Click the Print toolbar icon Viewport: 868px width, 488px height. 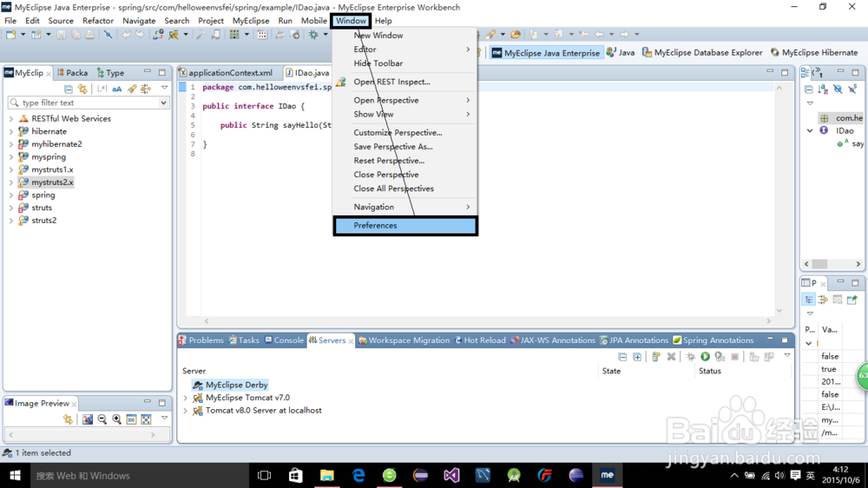(89, 35)
